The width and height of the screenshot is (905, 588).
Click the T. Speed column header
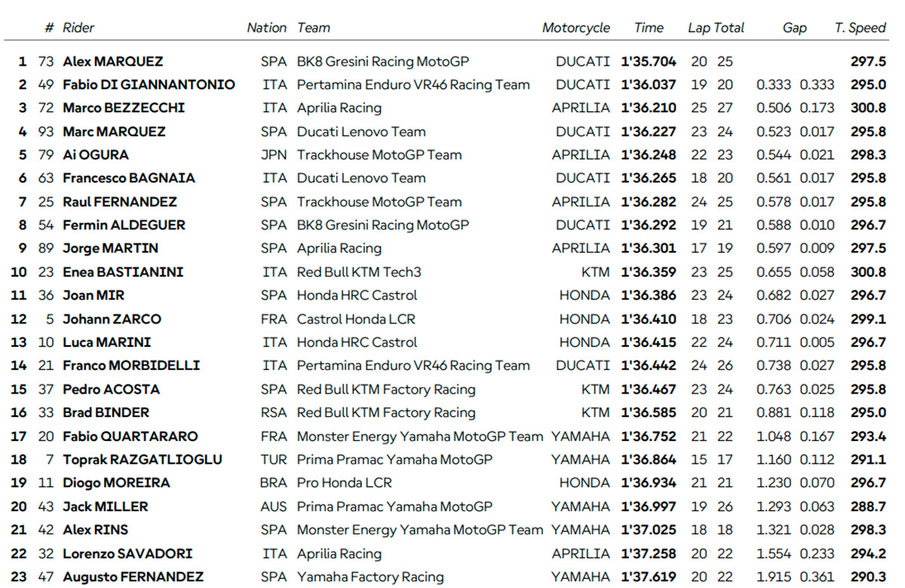pos(860,28)
